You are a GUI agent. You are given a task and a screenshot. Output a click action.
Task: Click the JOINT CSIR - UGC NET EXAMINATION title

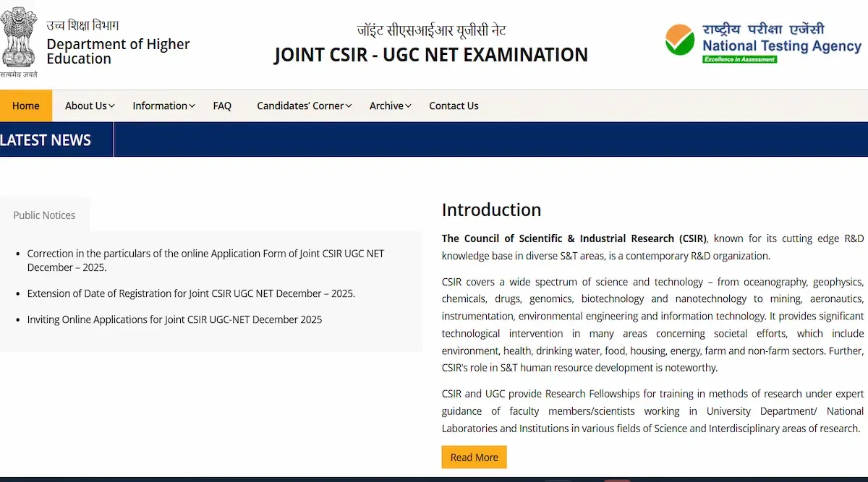pyautogui.click(x=431, y=55)
